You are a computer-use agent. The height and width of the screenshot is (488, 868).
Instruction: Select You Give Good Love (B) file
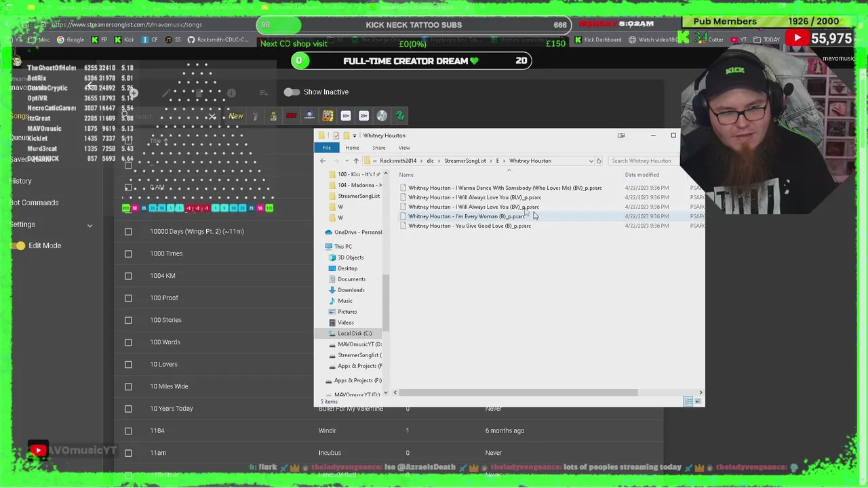pyautogui.click(x=469, y=226)
